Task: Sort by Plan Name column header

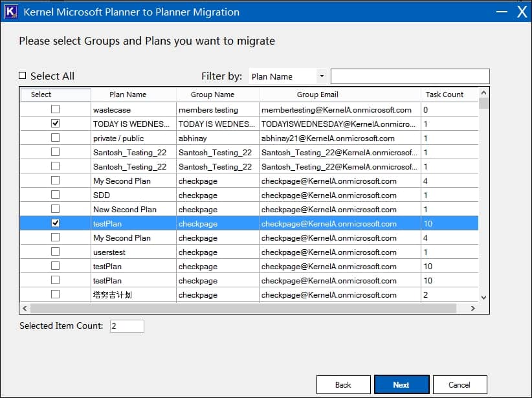Action: (x=127, y=94)
